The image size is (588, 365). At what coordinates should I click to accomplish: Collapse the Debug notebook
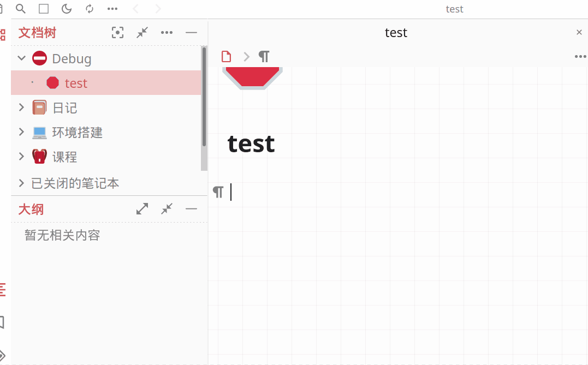click(x=22, y=58)
